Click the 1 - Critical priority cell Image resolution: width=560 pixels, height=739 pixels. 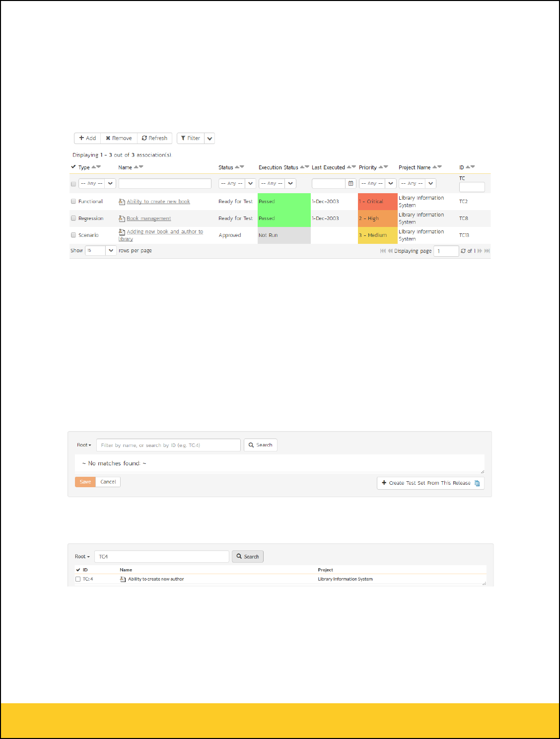click(x=378, y=202)
